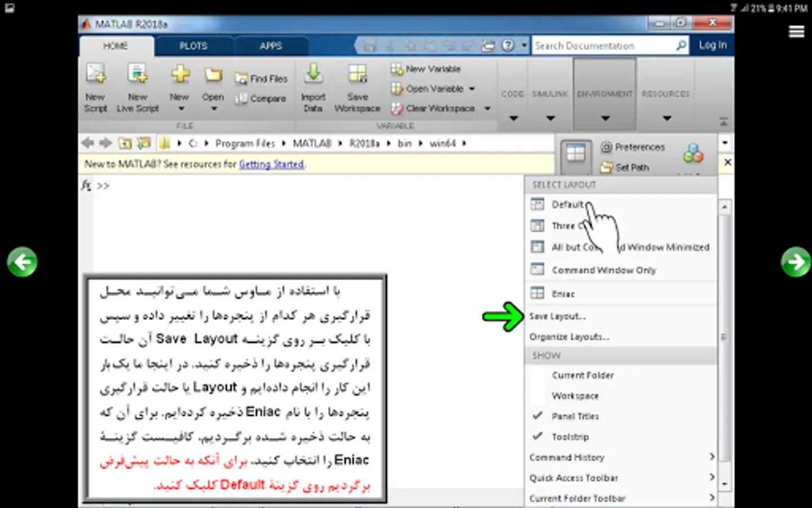Create a New Script

click(95, 87)
